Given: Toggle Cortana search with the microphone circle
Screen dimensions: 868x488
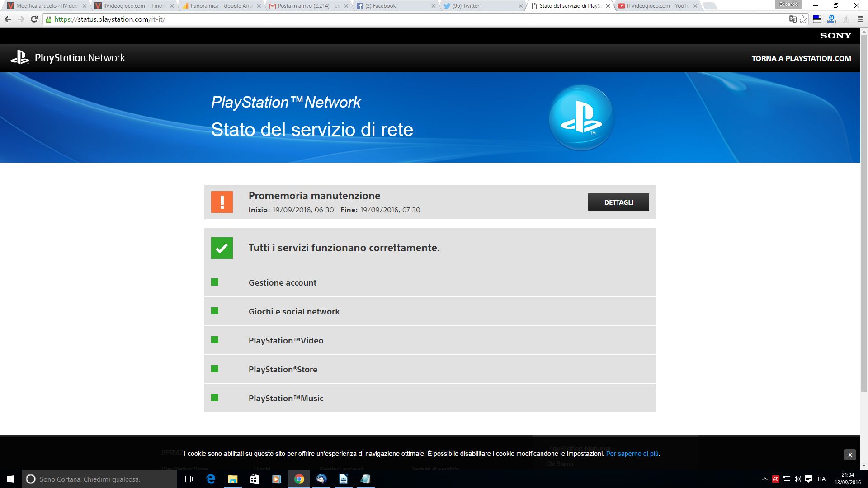Looking at the screenshot, I should (x=30, y=479).
